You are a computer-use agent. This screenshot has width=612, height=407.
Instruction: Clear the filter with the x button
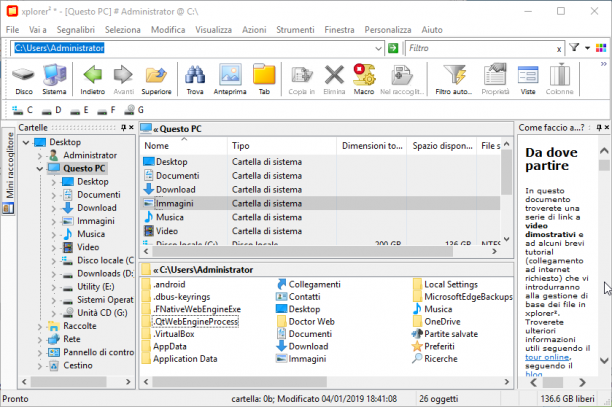coord(559,49)
